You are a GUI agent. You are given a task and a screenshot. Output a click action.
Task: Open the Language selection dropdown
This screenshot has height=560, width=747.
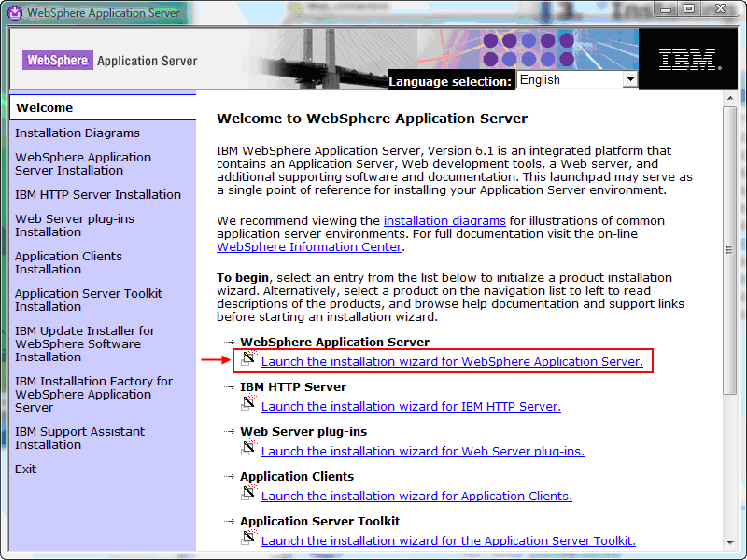tap(577, 79)
